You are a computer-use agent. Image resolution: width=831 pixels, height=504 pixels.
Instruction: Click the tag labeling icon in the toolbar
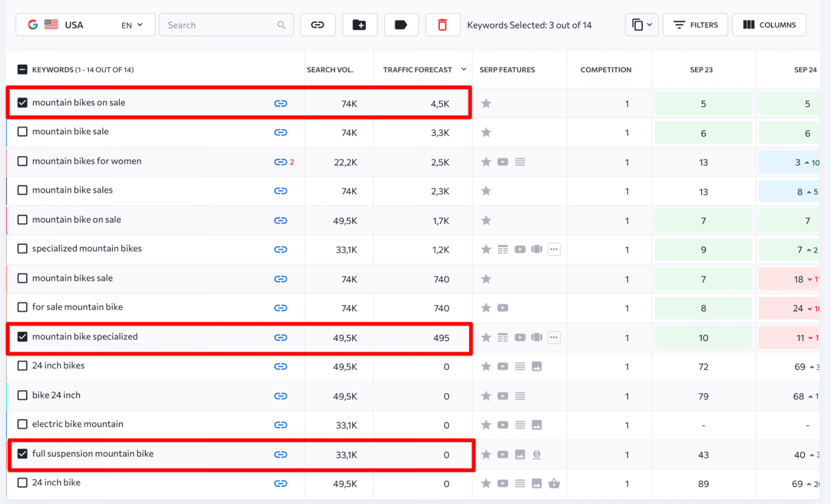[401, 24]
